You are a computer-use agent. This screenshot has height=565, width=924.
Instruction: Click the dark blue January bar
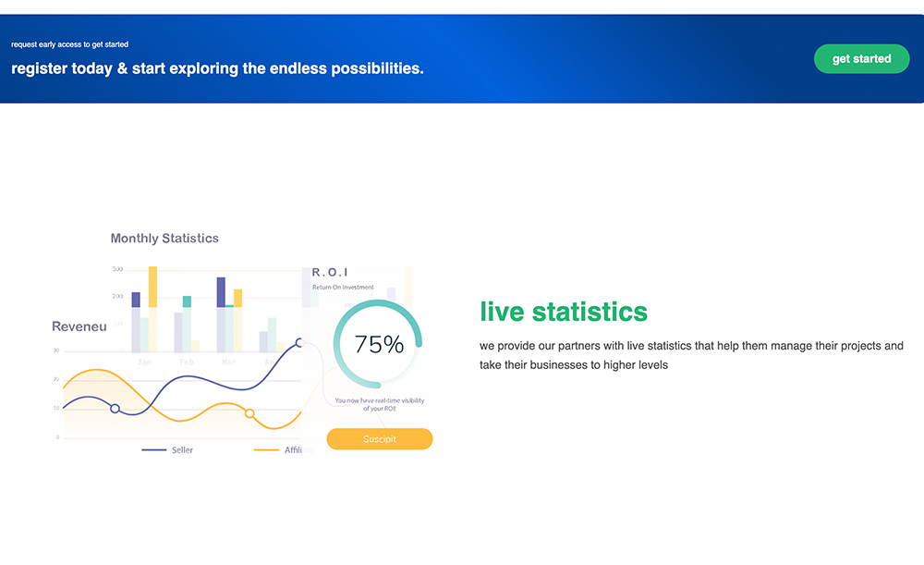(136, 299)
